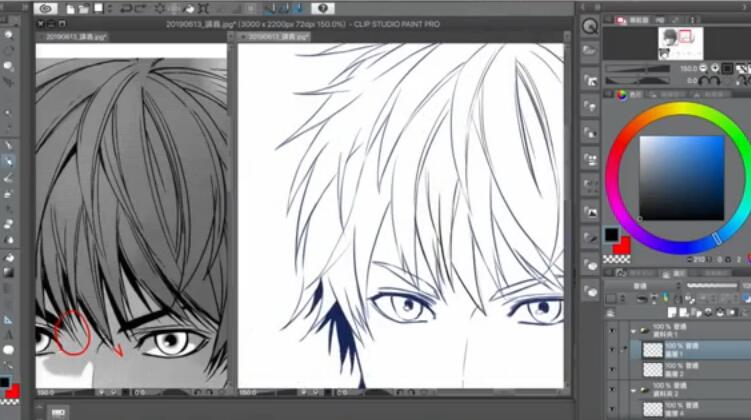Screen dimensions: 751x420
Task: Collapse layer folder 2
Action: 633,390
